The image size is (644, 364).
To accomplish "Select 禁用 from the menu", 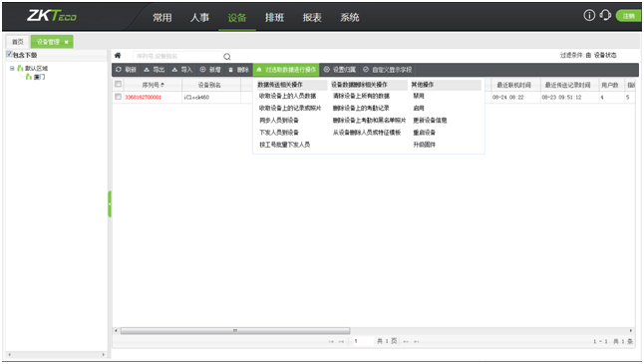I will (419, 96).
